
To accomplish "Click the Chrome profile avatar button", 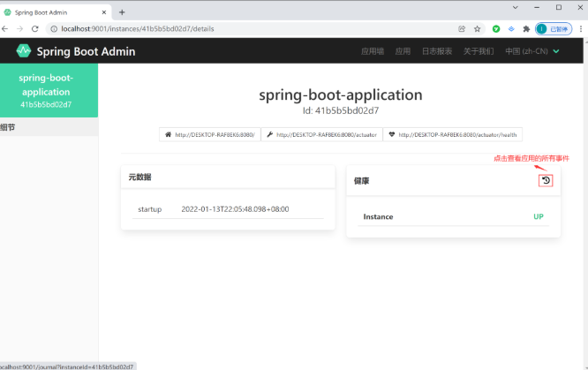I will click(554, 29).
